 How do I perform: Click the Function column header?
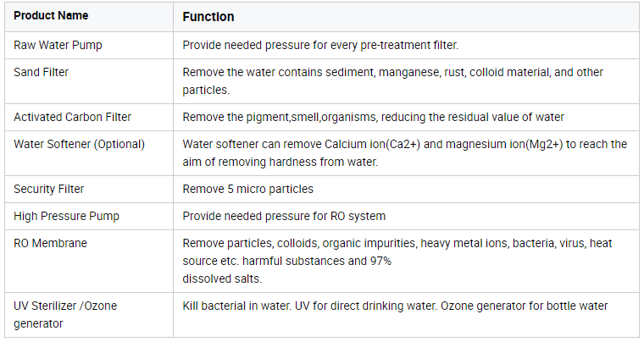(x=208, y=17)
